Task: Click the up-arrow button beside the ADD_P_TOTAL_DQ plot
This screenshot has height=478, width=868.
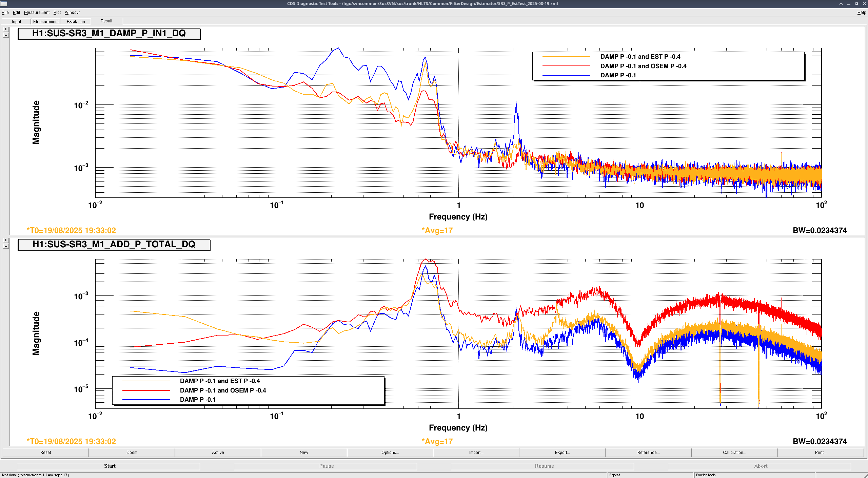Action: [x=6, y=246]
